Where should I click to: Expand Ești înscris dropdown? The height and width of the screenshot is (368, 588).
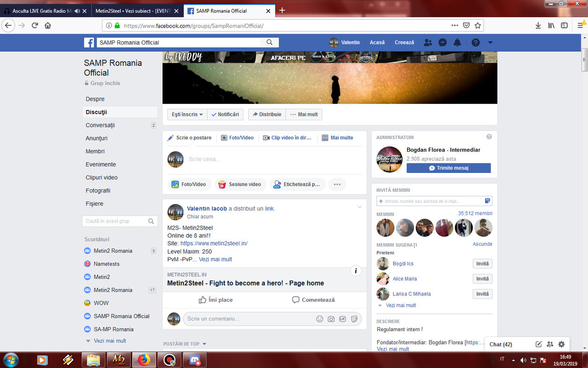click(187, 115)
